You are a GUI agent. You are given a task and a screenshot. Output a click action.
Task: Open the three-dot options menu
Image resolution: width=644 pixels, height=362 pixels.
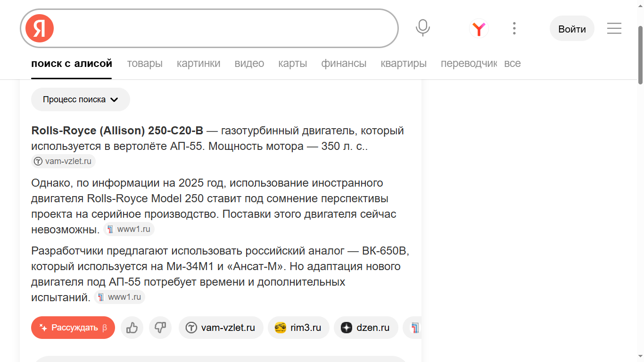click(514, 28)
